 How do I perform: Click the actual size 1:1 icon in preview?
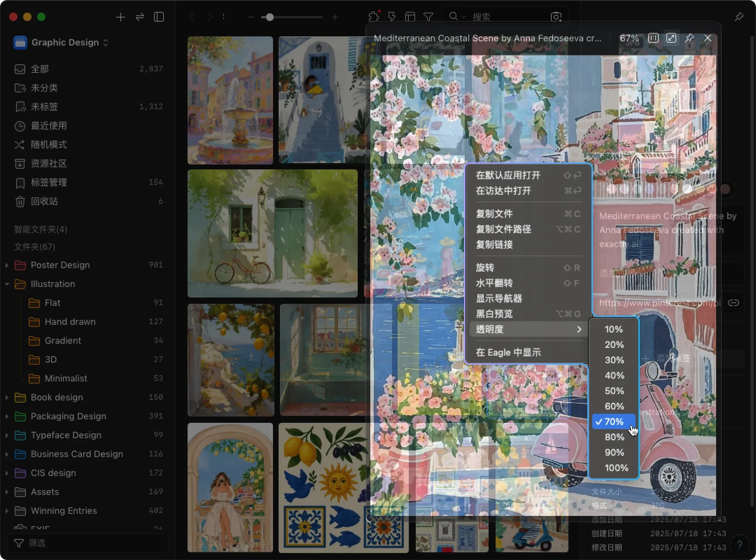pyautogui.click(x=653, y=38)
